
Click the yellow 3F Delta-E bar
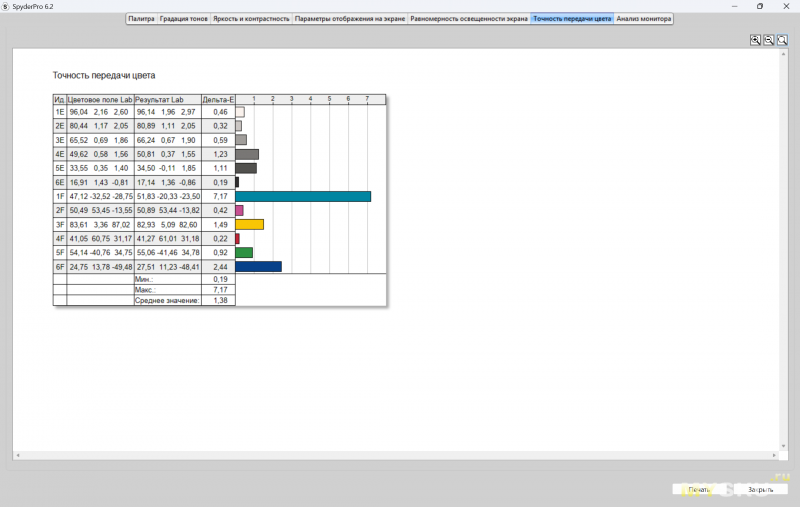[x=249, y=225]
